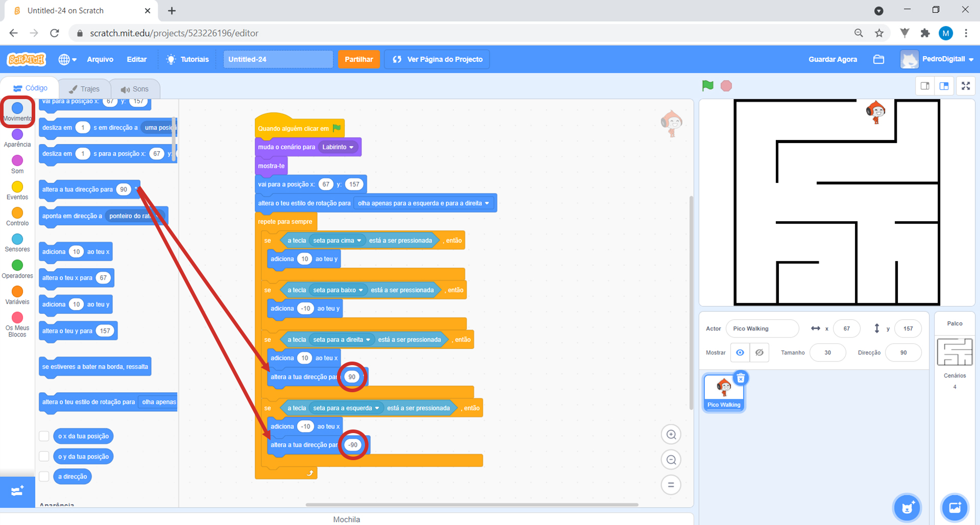Switch to the Sons tab

coord(135,89)
